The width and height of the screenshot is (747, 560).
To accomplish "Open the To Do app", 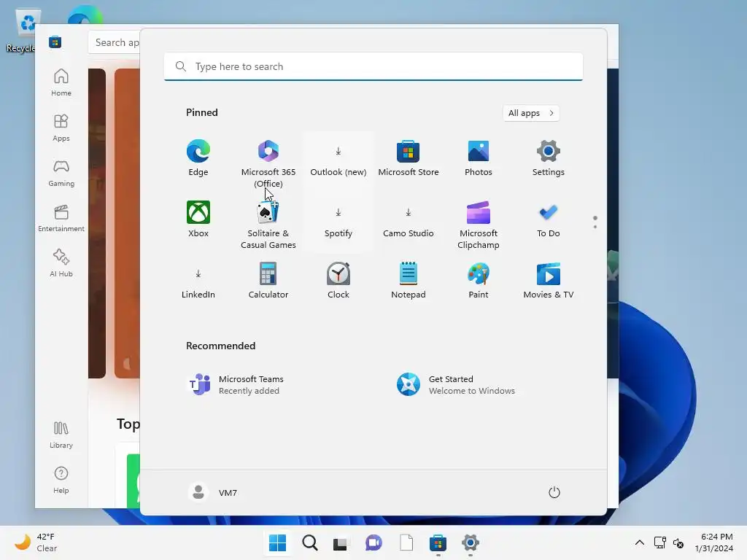I will pos(549,220).
